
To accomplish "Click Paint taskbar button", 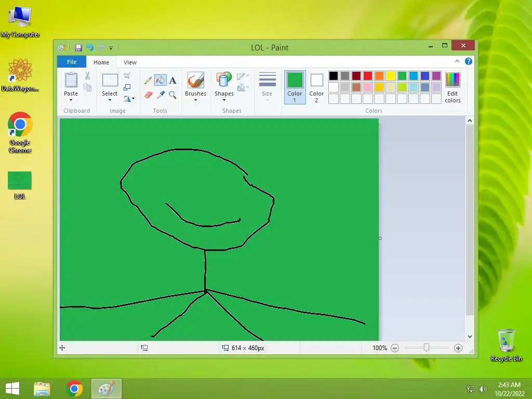I will (106, 389).
